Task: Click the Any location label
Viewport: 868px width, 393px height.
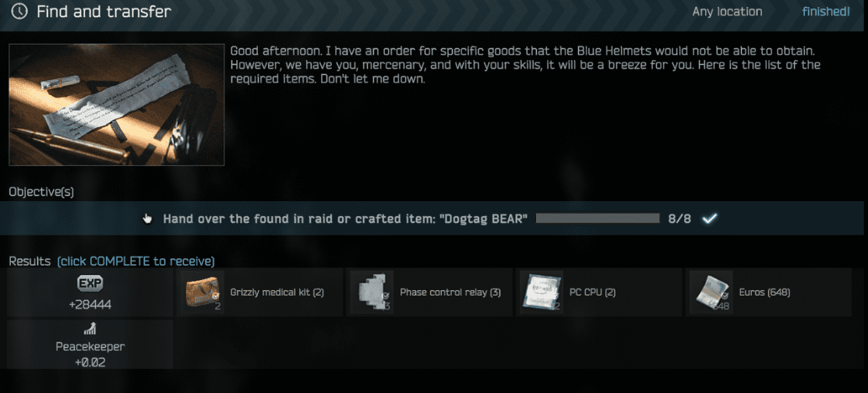Action: [728, 12]
